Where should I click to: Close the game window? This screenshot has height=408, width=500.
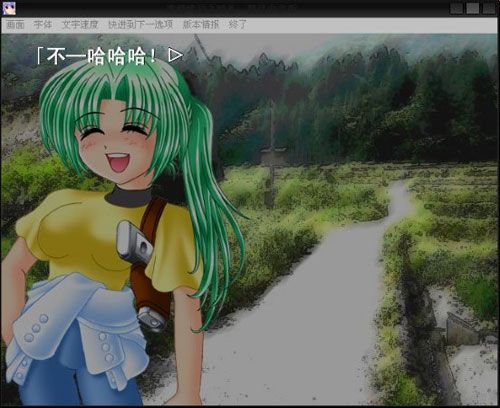tap(489, 8)
